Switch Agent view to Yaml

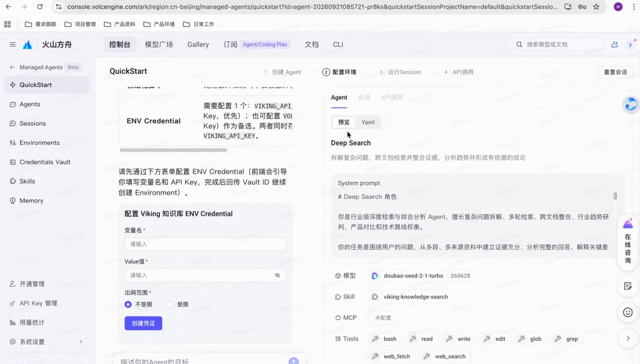pos(368,122)
